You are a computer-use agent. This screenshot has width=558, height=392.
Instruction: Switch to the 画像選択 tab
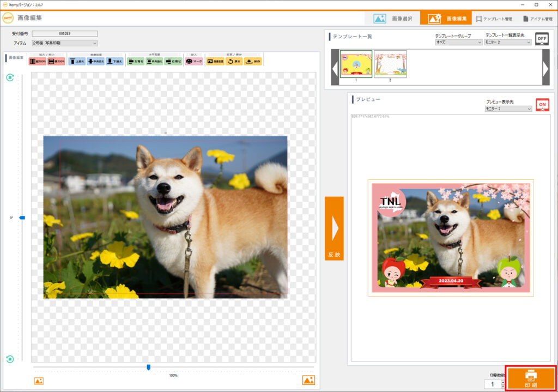(x=396, y=19)
